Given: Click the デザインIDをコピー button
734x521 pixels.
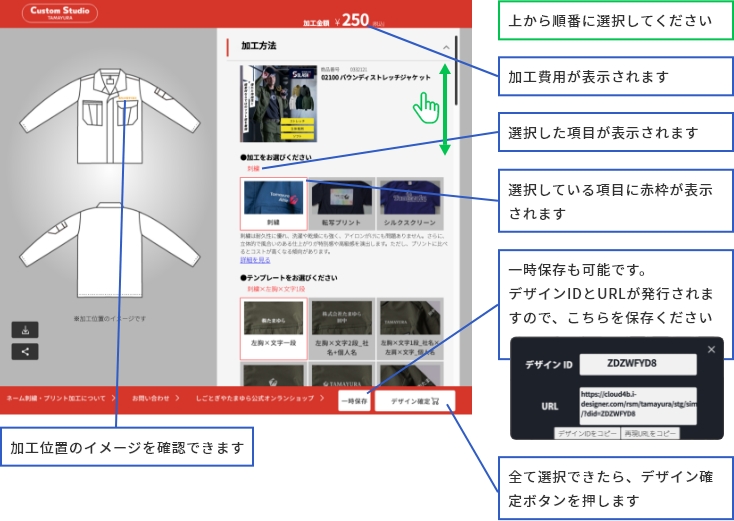Looking at the screenshot, I should [587, 433].
